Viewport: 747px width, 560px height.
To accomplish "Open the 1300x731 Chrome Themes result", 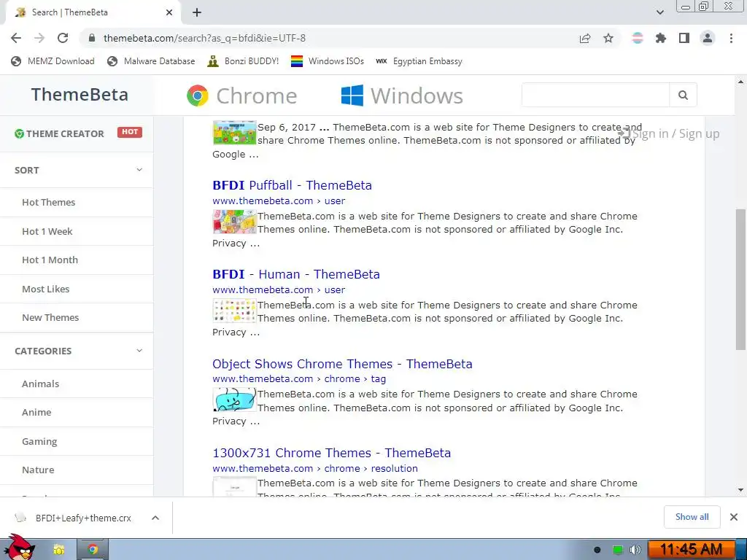I will pyautogui.click(x=332, y=453).
